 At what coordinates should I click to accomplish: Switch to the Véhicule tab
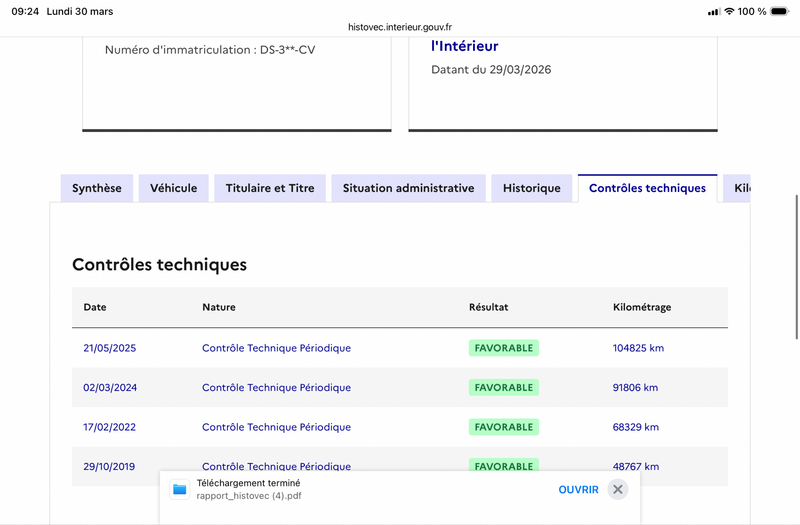(x=173, y=188)
